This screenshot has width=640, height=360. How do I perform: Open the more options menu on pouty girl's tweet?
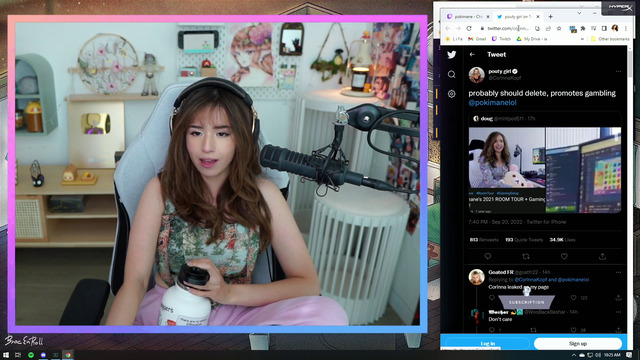coord(618,71)
